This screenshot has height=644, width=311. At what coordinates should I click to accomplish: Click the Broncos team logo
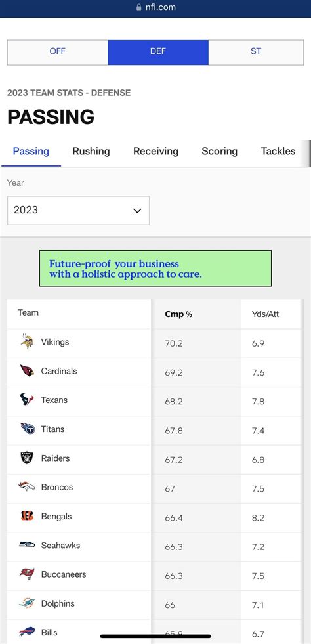pos(27,487)
